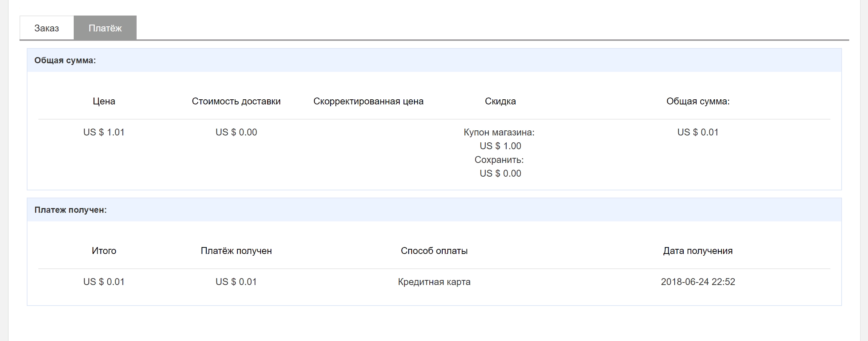Image resolution: width=868 pixels, height=341 pixels.
Task: Click the Сохранить: label
Action: (499, 160)
